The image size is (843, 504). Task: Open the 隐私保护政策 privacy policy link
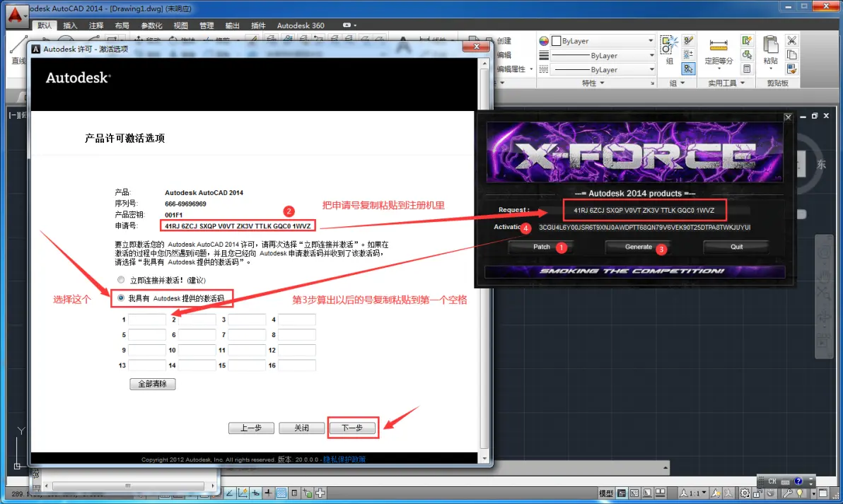(x=344, y=459)
